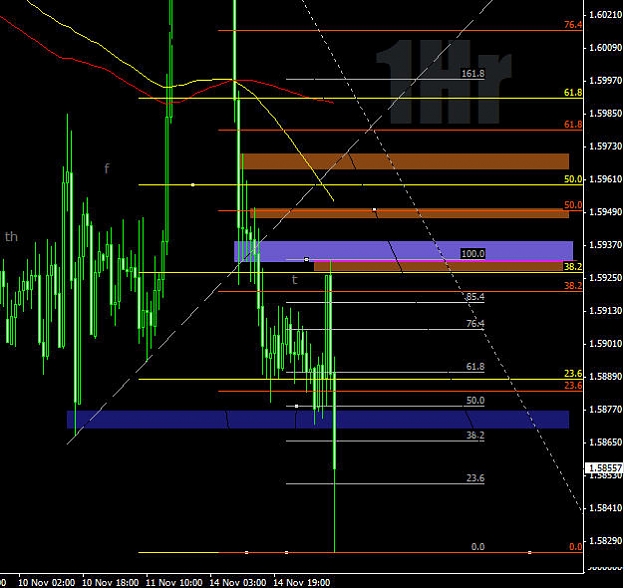Viewport: 625px width, 588px height.
Task: Click the gray 23.6 level label
Action: click(x=475, y=478)
